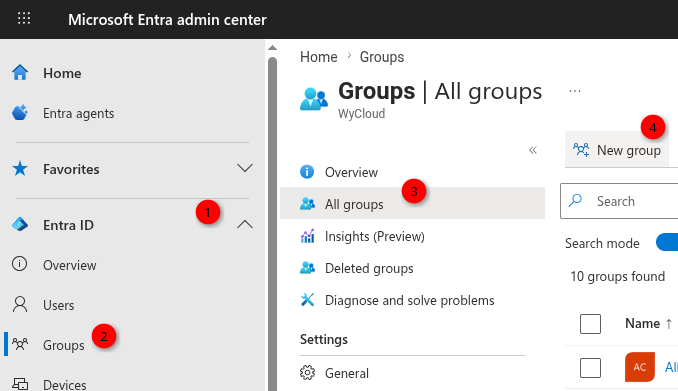Screen dimensions: 678x391
Task: Click the New group button
Action: (617, 150)
